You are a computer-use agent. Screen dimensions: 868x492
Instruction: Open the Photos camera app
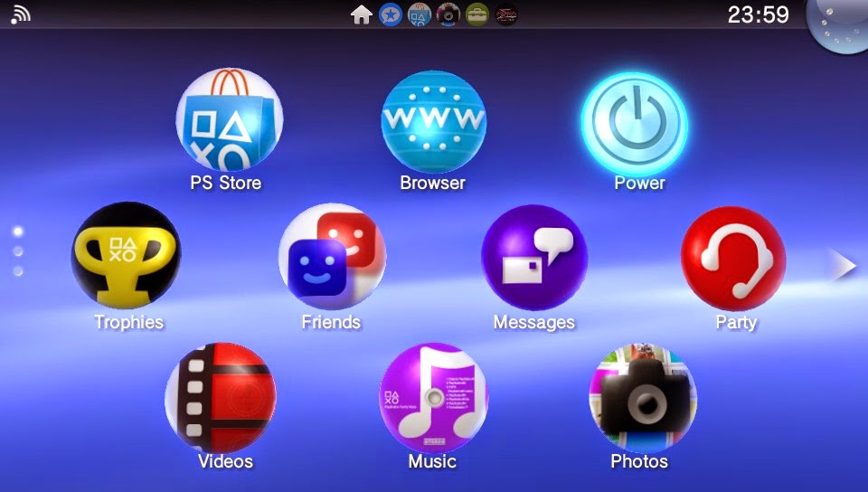point(643,398)
